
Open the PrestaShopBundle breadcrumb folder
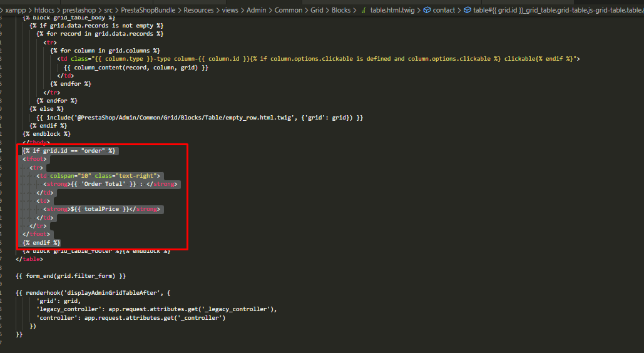point(148,10)
